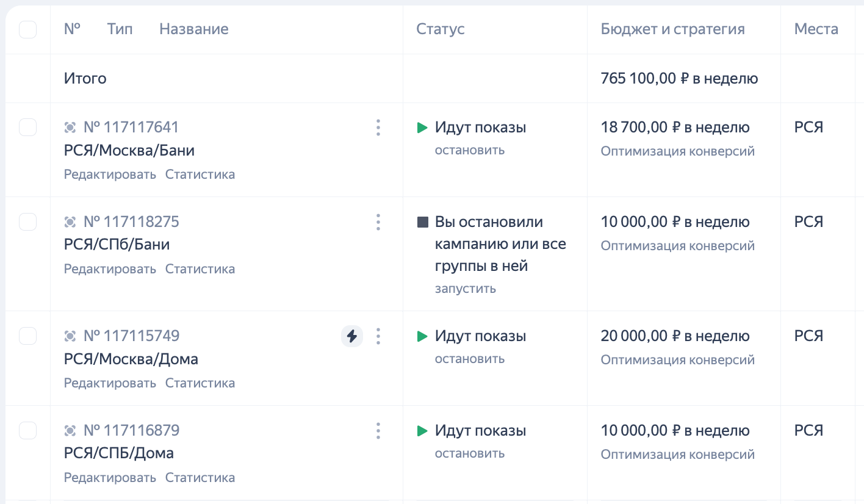Select the checkbox for campaign РСЯ/СПБ/Дома
864x504 pixels.
[x=28, y=431]
